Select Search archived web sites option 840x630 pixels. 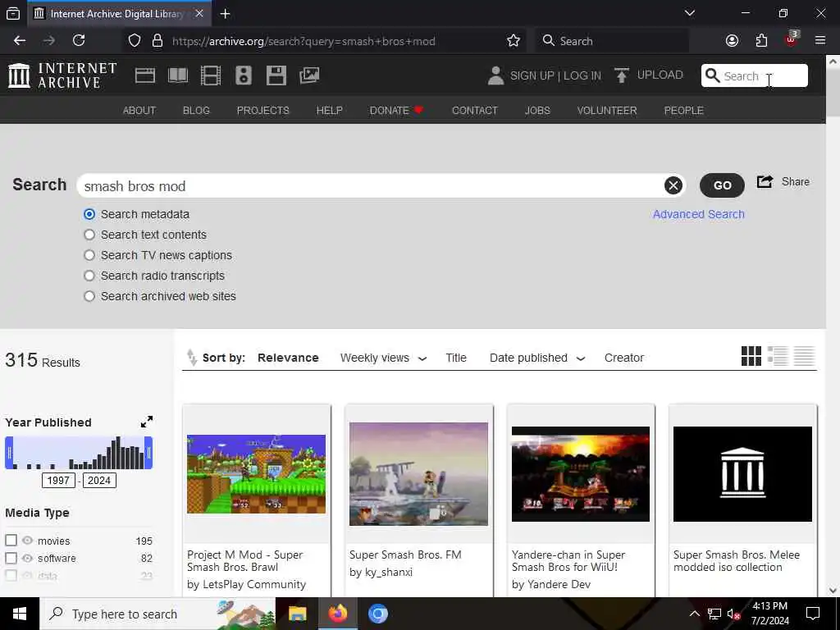pos(89,295)
